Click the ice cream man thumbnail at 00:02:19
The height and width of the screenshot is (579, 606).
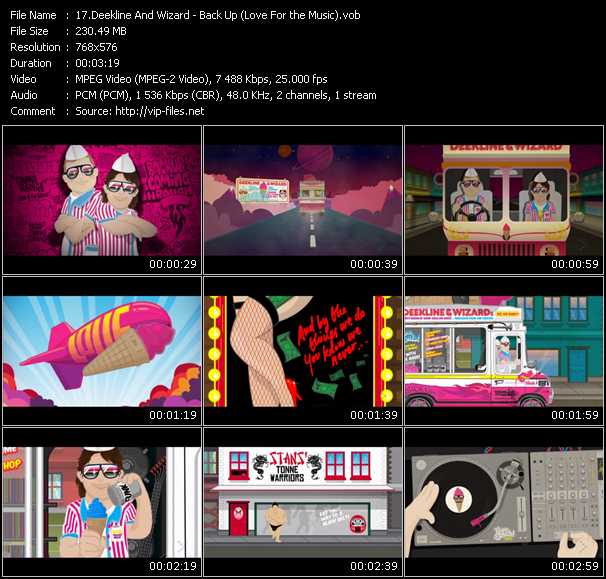[x=102, y=502]
